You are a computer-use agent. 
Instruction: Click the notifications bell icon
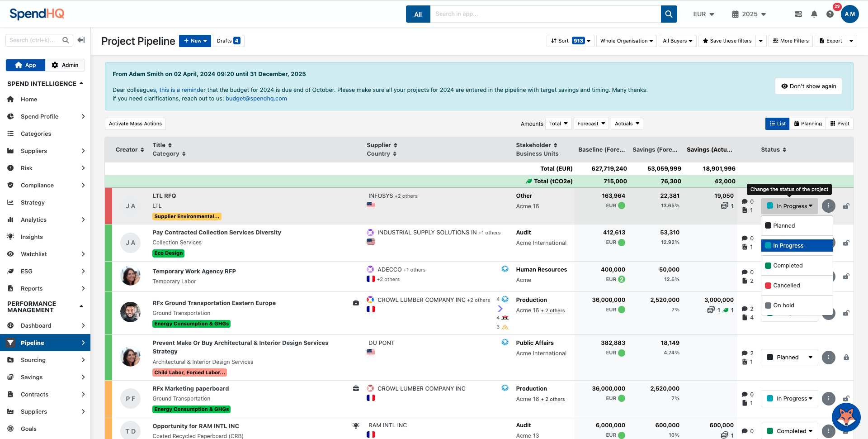click(814, 14)
